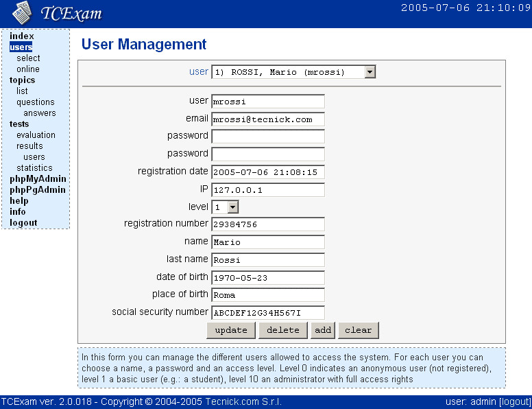This screenshot has height=409, width=532.
Task: Click the name field containing Mario
Action: tap(267, 242)
